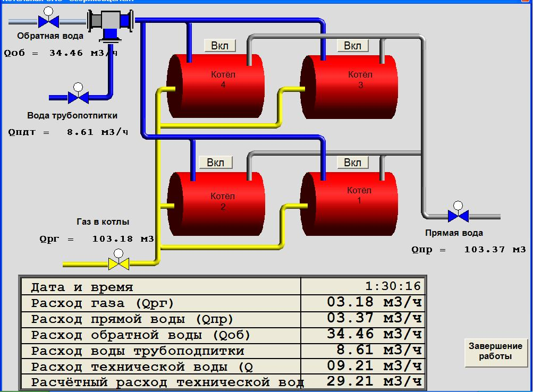This screenshot has height=392, width=533.
Task: Toggle the Вкл switch above Котёл 4
Action: [x=219, y=46]
